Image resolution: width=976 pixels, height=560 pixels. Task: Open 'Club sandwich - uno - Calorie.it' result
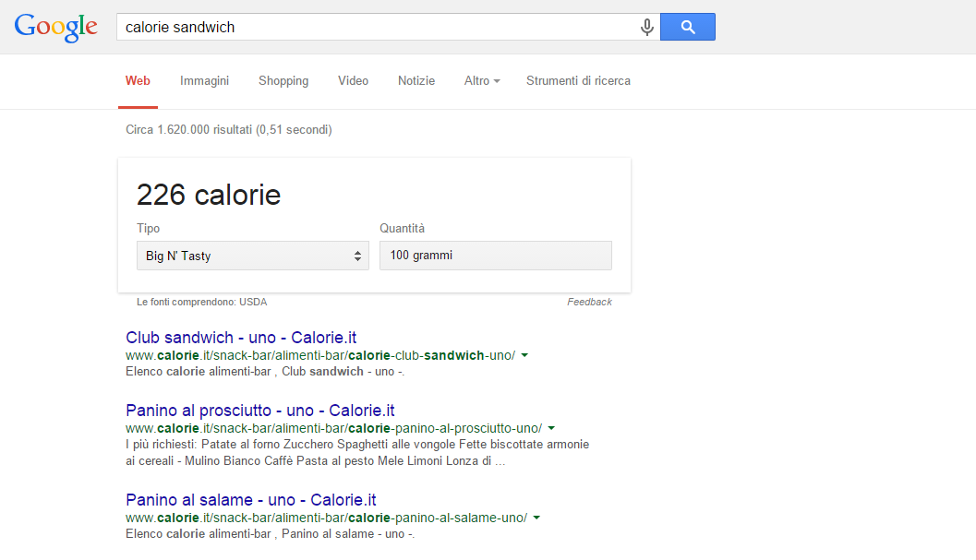pyautogui.click(x=241, y=338)
